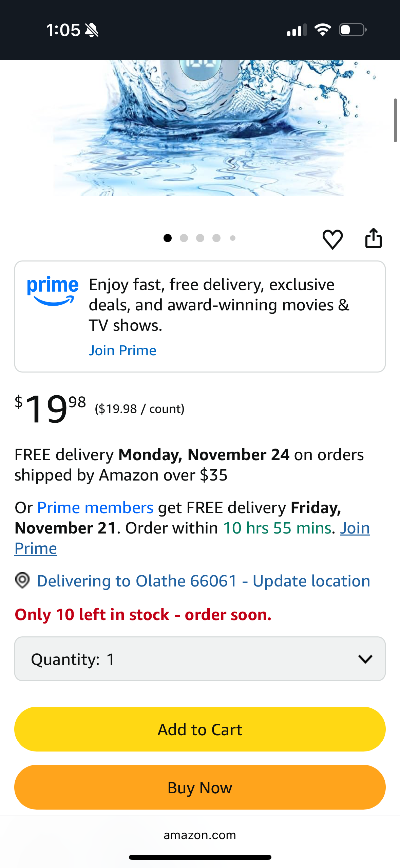This screenshot has height=868, width=400.
Task: Tap the heart wishlist icon
Action: point(332,239)
